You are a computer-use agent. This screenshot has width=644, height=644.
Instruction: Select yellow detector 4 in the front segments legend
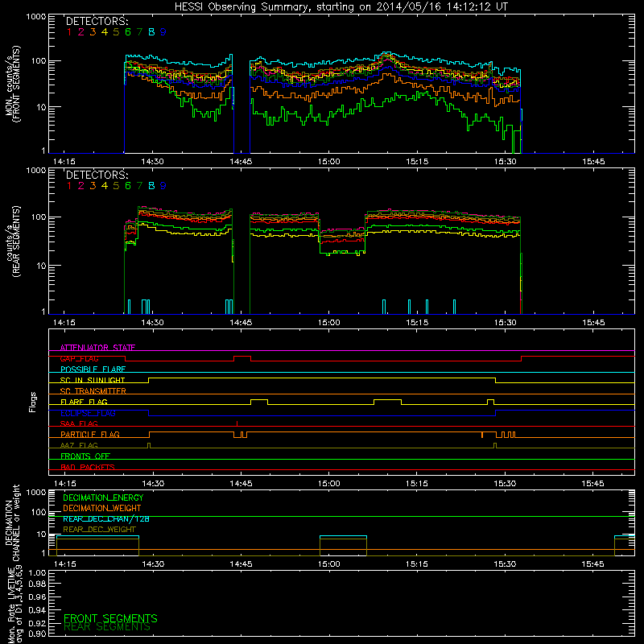pos(105,32)
